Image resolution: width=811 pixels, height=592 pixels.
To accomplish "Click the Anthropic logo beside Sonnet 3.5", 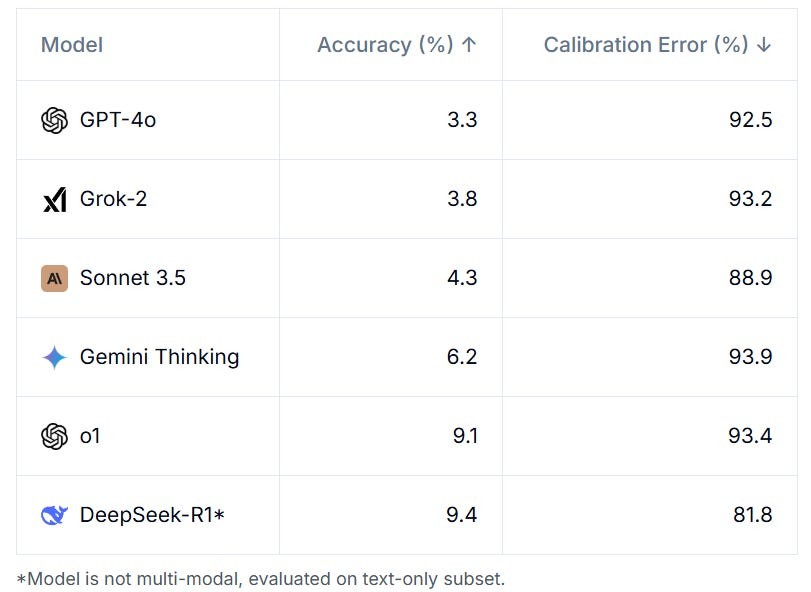I will pos(54,279).
